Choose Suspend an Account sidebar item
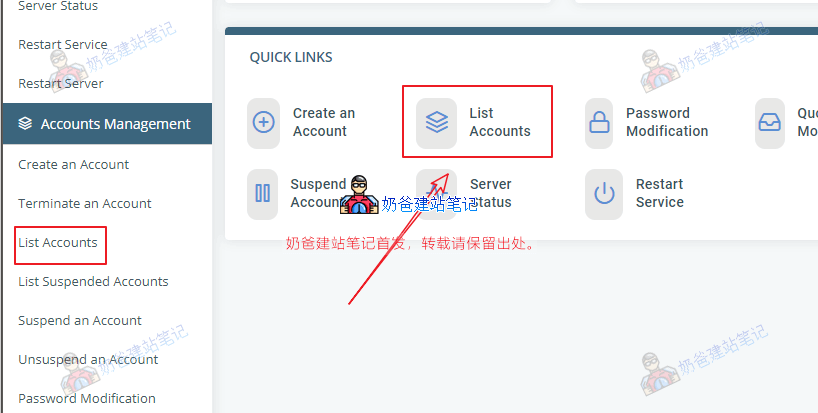The height and width of the screenshot is (413, 818). click(80, 320)
